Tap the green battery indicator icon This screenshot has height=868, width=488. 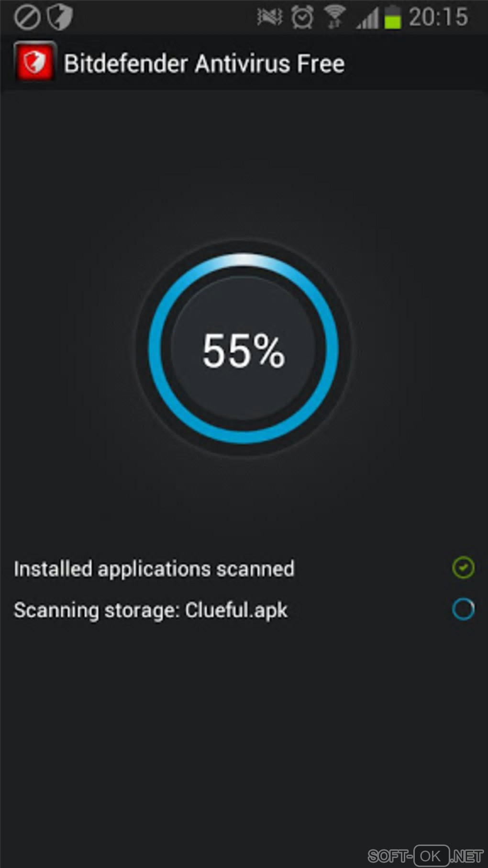(392, 18)
